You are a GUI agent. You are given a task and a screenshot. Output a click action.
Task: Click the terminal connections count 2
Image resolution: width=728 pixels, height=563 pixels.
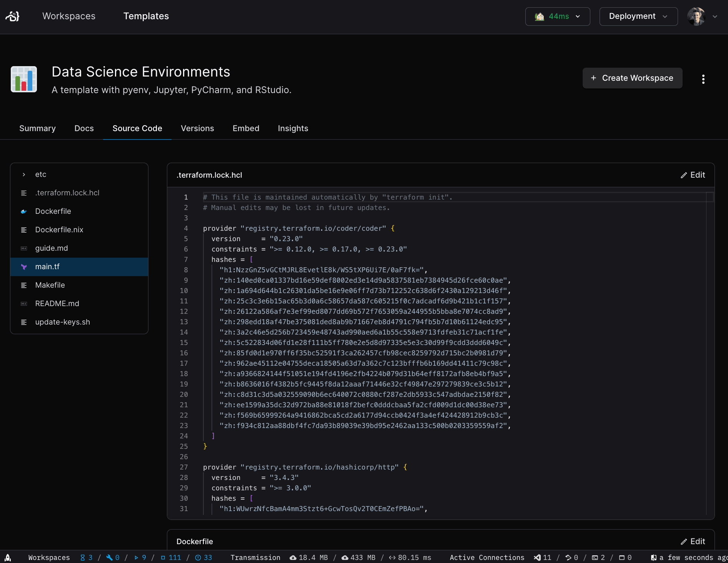[x=598, y=558]
